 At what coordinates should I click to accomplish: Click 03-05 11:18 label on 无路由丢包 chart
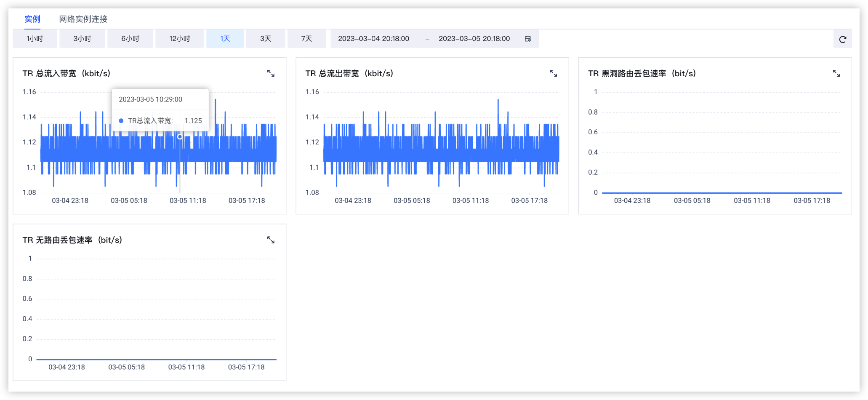(186, 367)
